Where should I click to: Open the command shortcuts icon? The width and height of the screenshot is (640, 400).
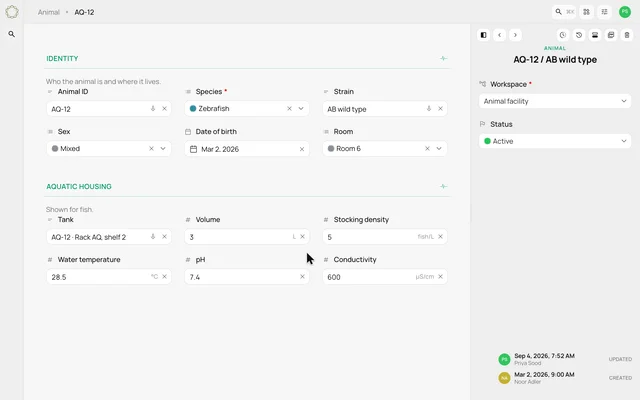[587, 12]
